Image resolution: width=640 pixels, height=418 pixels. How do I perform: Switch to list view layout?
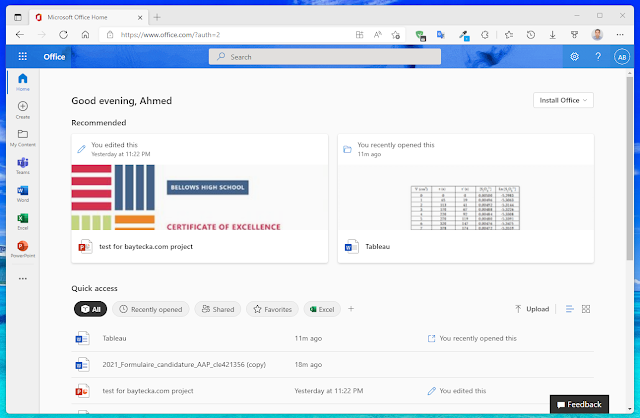pyautogui.click(x=570, y=309)
